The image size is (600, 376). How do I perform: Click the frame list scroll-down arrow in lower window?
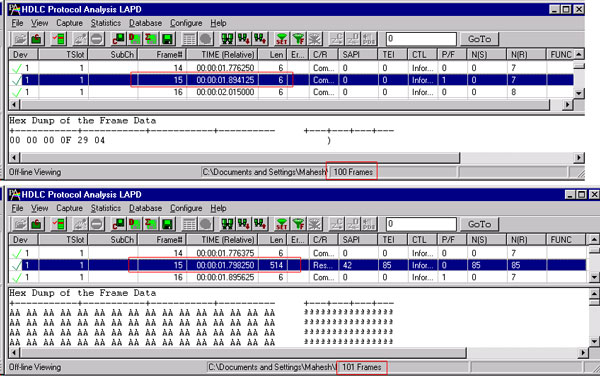[x=594, y=277]
